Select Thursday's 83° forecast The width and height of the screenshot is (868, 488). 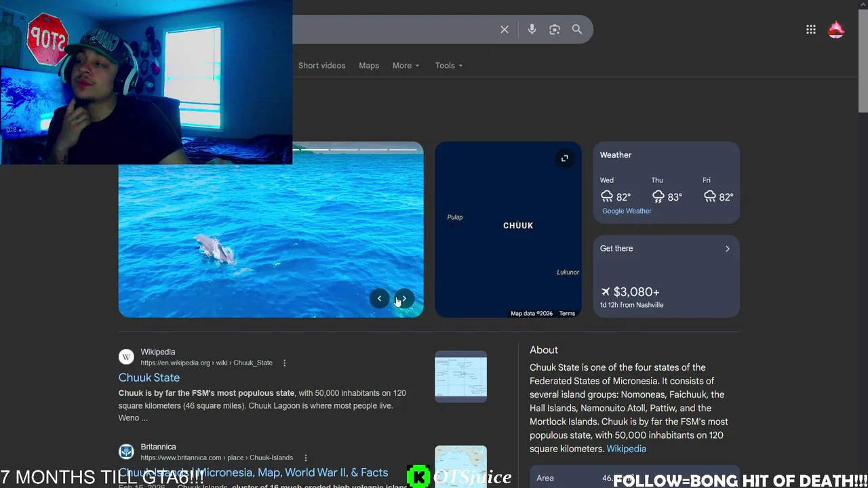(x=667, y=191)
